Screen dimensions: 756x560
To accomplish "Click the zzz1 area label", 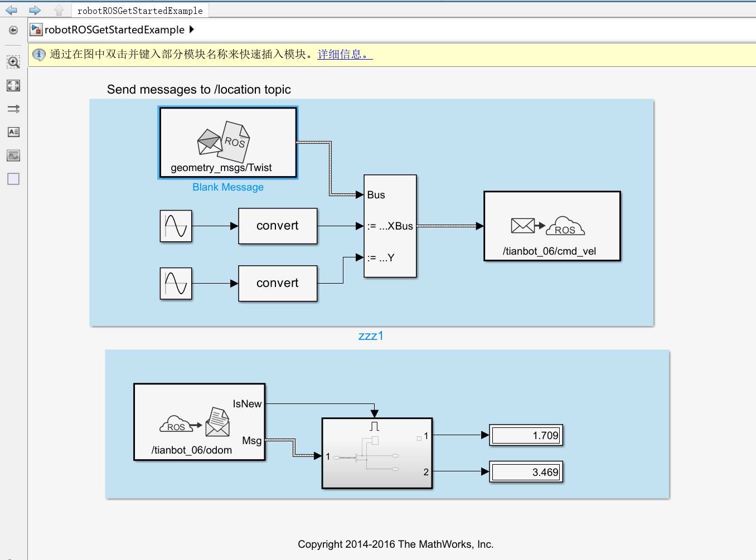I will click(x=371, y=335).
